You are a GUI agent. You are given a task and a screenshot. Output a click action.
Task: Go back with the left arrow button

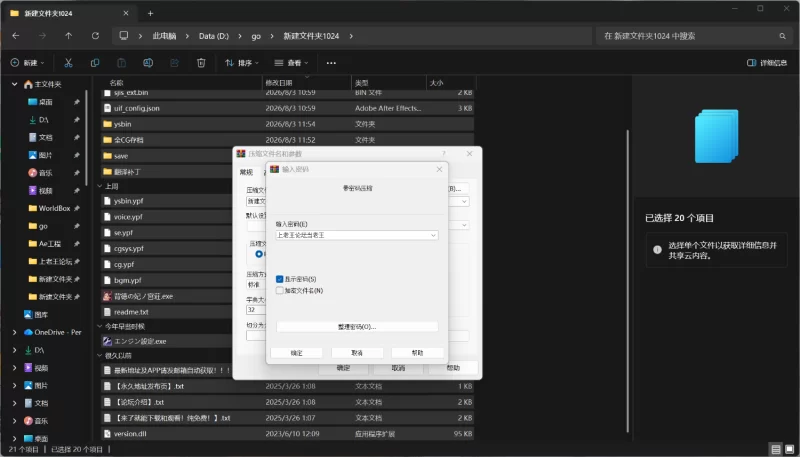click(x=16, y=36)
